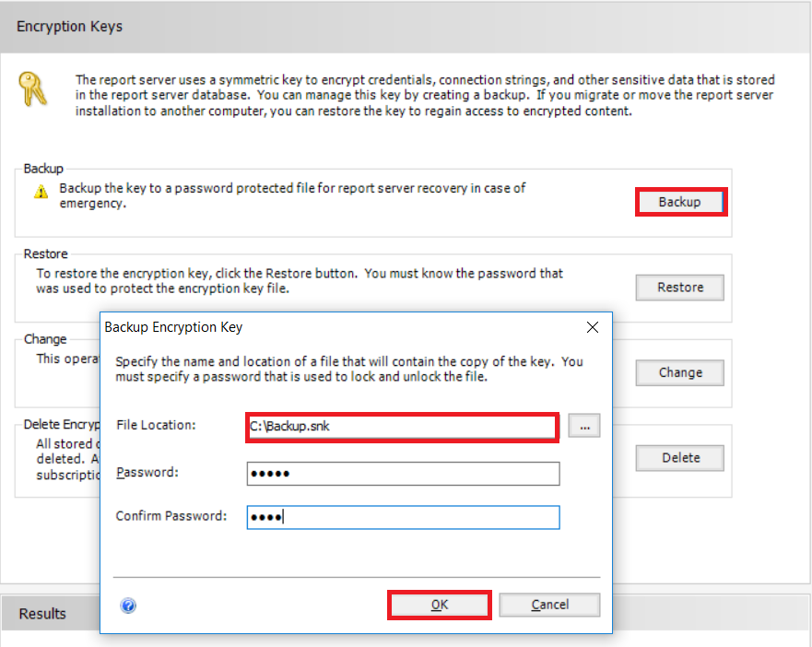The height and width of the screenshot is (647, 812).
Task: Select the Confirm Password field
Action: 403,517
